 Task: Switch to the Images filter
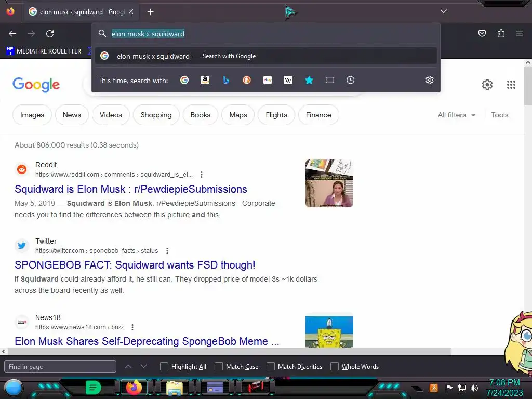[x=32, y=115]
